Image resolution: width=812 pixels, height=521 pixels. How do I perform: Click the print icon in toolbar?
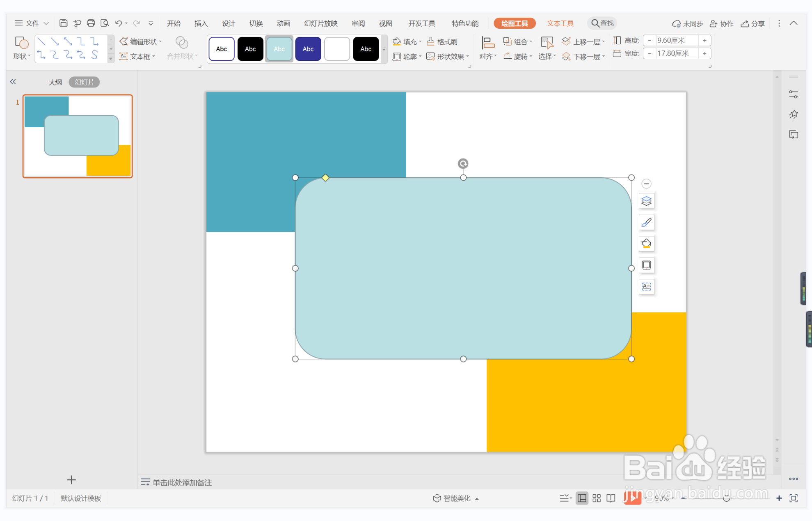[x=91, y=23]
